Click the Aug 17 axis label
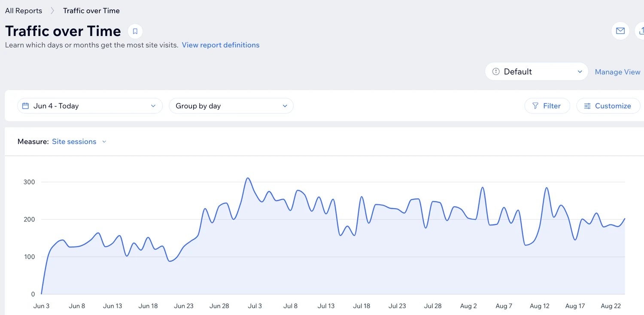 (575, 306)
